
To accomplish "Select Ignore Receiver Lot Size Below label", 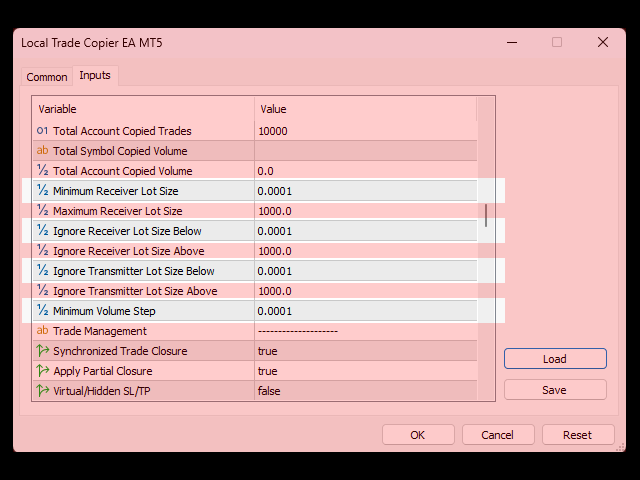I will pyautogui.click(x=127, y=231).
